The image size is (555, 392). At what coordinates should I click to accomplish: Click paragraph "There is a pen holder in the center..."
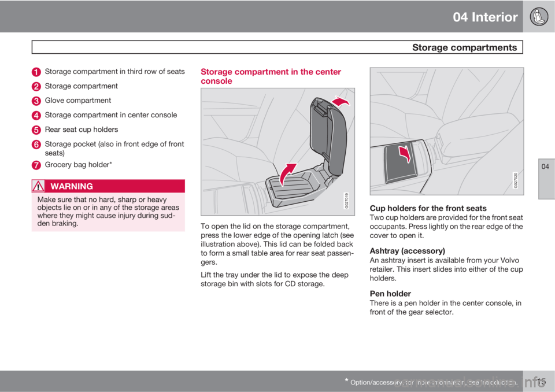[446, 308]
